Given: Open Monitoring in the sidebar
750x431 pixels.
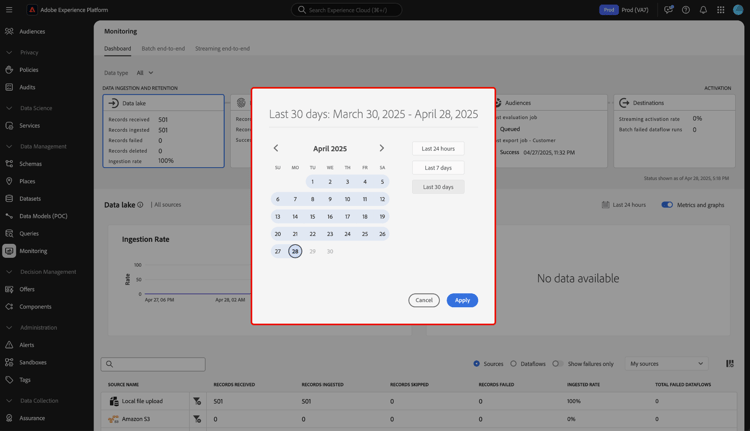Looking at the screenshot, I should 33,251.
